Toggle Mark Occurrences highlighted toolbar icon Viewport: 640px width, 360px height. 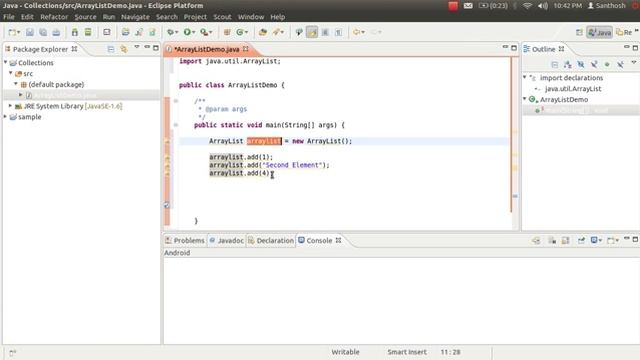coord(312,32)
